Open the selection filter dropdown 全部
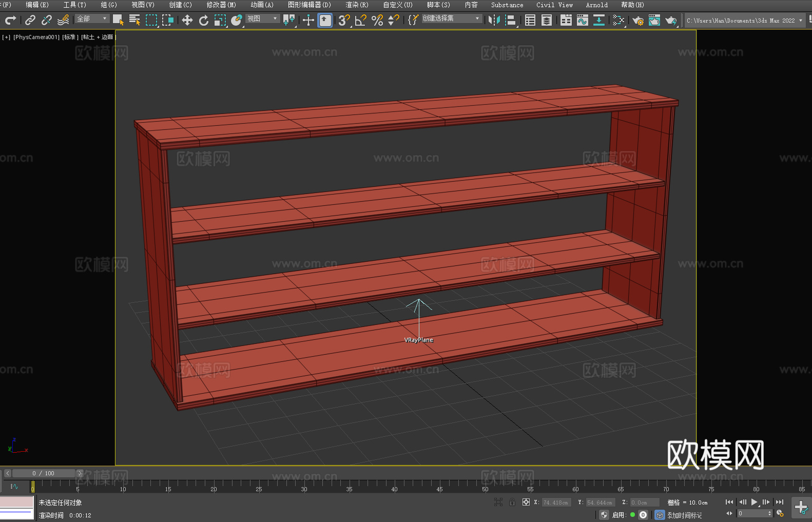Screen dimensions: 812x522 click(x=92, y=18)
